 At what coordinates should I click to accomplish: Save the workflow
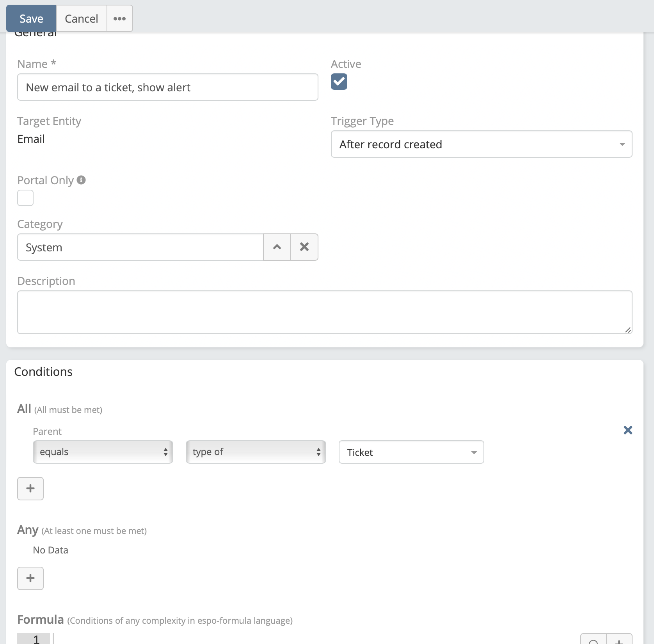click(31, 18)
